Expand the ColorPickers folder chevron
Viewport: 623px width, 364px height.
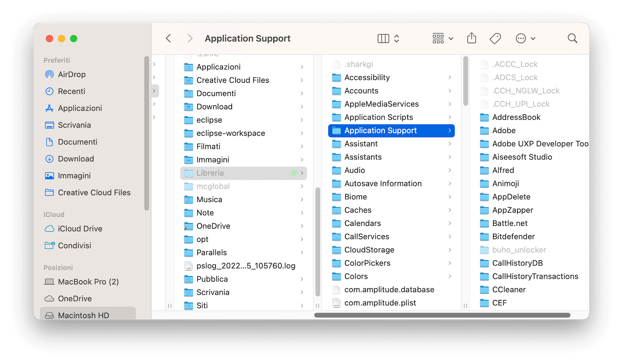(450, 263)
